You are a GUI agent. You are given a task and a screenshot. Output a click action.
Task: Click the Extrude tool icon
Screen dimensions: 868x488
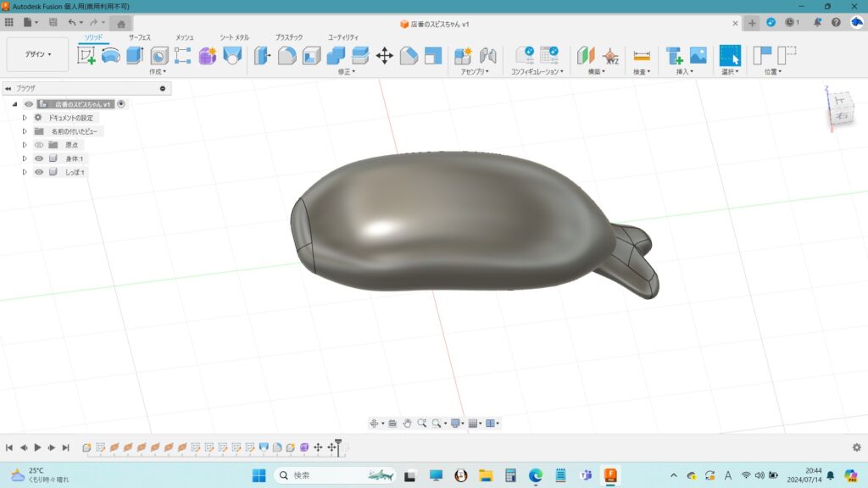tap(135, 56)
